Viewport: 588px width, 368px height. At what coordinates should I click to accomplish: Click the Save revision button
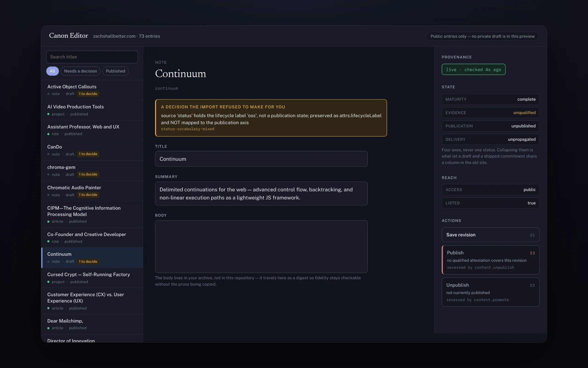[490, 235]
